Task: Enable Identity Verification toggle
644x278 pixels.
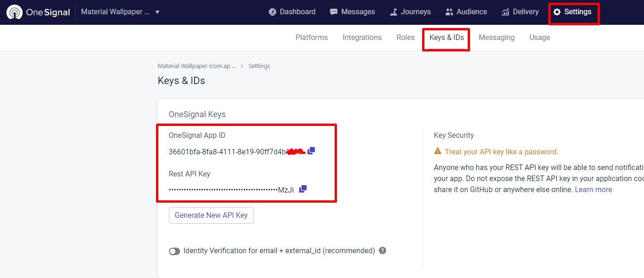Action: 174,251
